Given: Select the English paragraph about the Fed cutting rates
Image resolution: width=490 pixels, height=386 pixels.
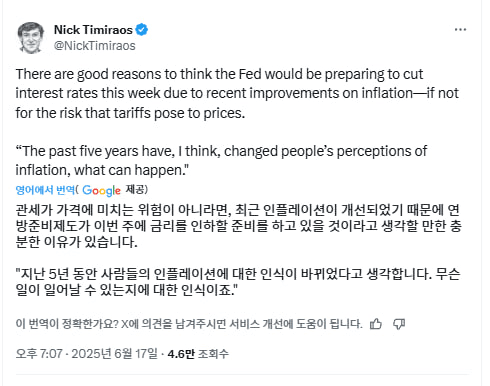Looking at the screenshot, I should pos(237,94).
